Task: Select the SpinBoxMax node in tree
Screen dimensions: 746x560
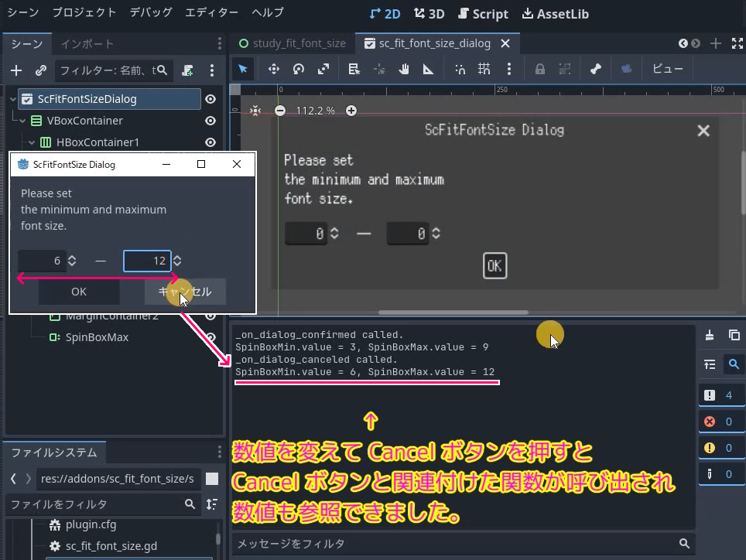Action: point(97,337)
